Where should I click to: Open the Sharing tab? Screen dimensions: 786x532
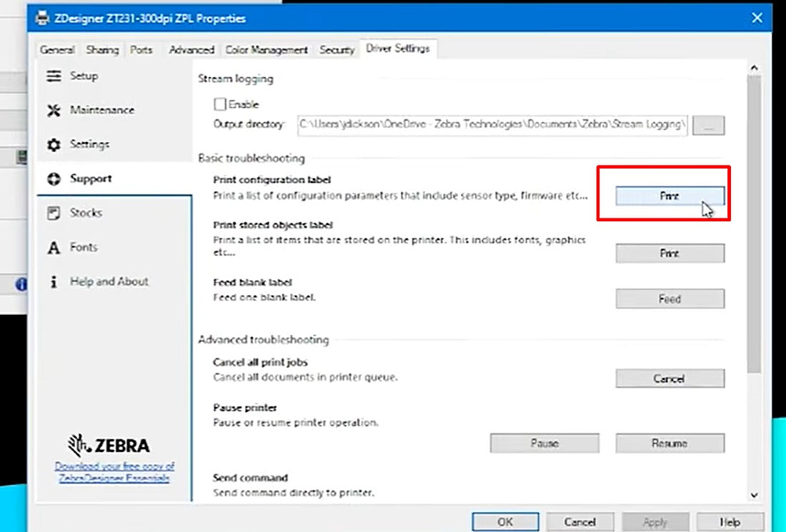(102, 49)
